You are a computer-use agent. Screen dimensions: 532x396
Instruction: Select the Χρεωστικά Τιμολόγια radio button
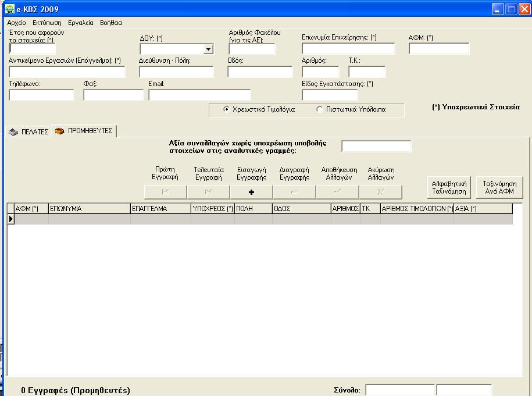[227, 109]
